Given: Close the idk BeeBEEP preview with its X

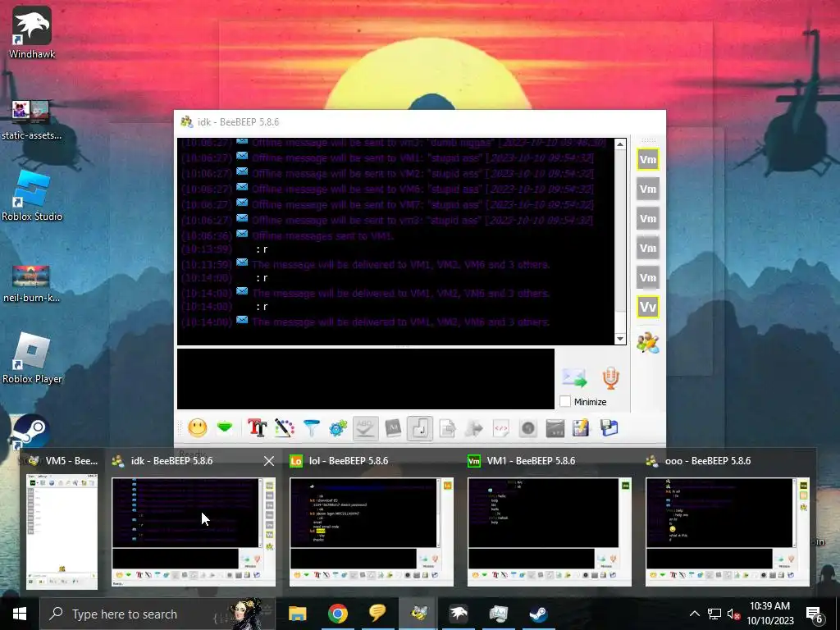Looking at the screenshot, I should pos(269,461).
